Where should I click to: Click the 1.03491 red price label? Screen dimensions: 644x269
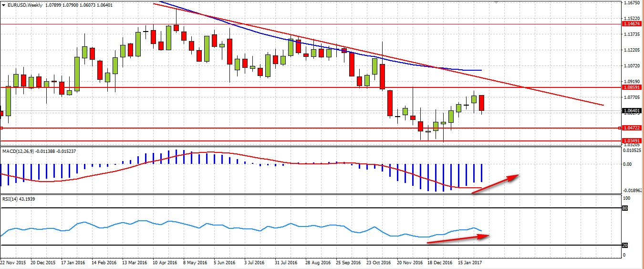point(631,141)
